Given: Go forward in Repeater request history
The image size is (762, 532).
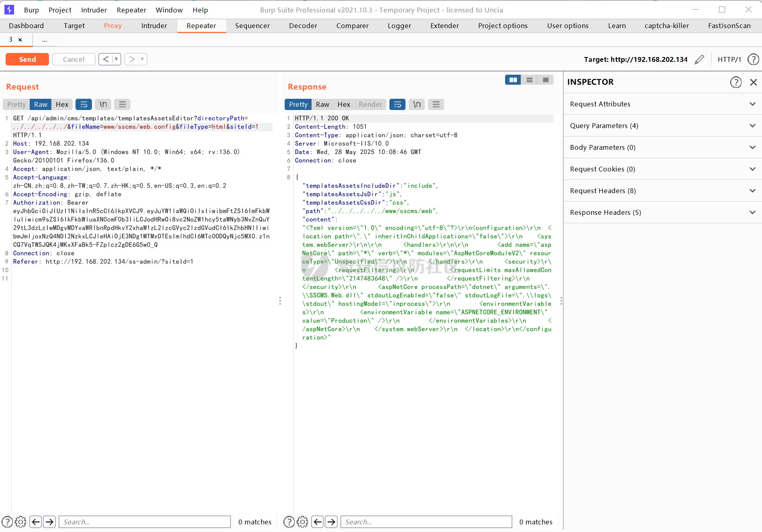Looking at the screenshot, I should [x=132, y=59].
